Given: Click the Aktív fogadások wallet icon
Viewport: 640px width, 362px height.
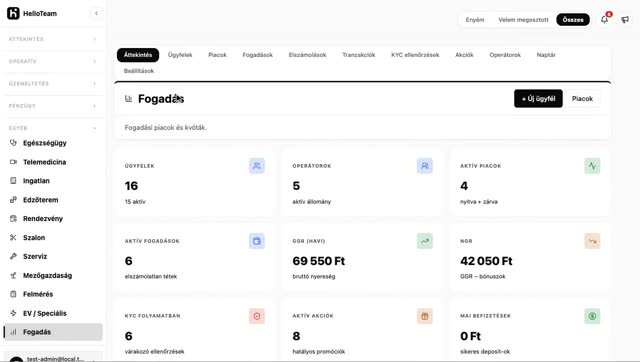Looking at the screenshot, I should [257, 241].
